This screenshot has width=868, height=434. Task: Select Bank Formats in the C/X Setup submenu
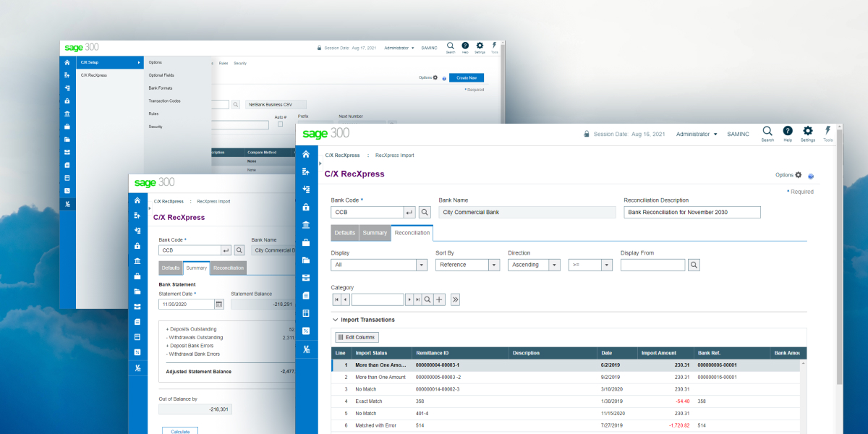tap(160, 88)
